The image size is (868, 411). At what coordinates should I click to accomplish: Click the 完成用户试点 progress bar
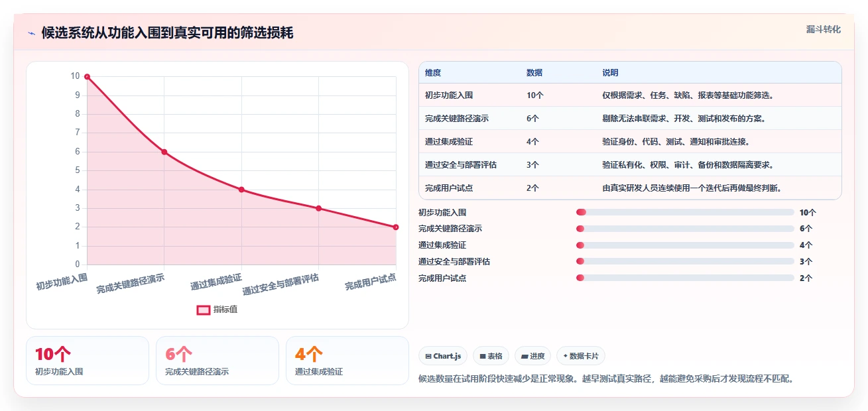685,278
